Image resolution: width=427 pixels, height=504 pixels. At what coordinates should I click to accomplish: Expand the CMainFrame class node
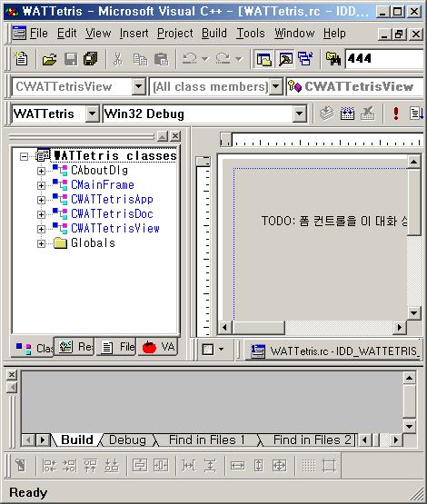[41, 185]
